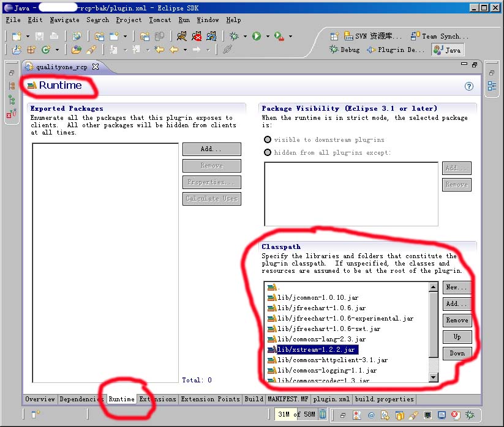
Task: Click the green Run toolbar icon
Action: click(257, 36)
